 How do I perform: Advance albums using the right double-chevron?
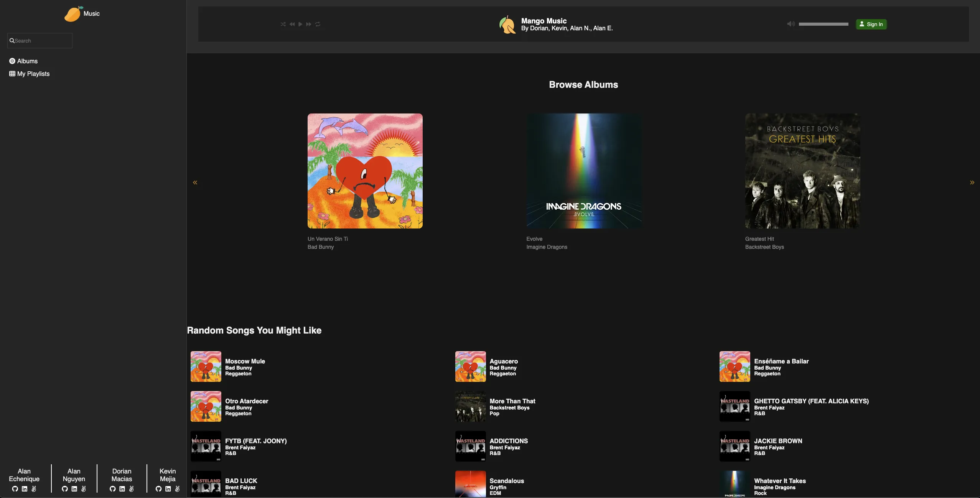point(972,182)
